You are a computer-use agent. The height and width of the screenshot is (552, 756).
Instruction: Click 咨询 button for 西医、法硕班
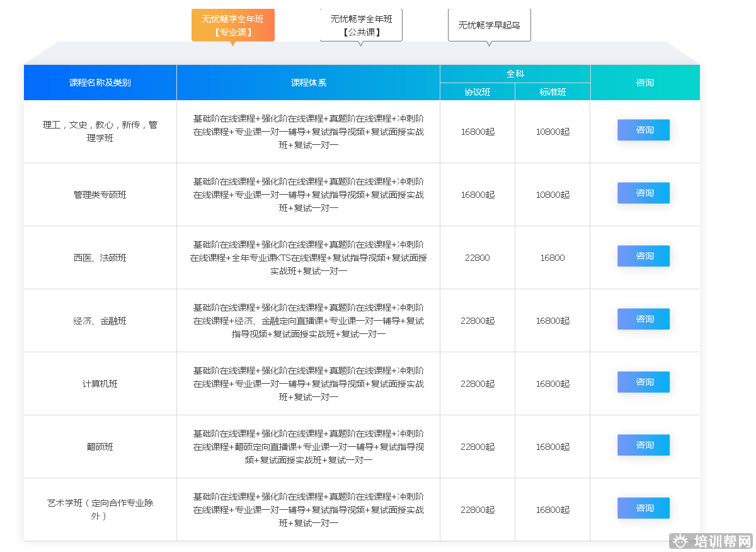643,256
